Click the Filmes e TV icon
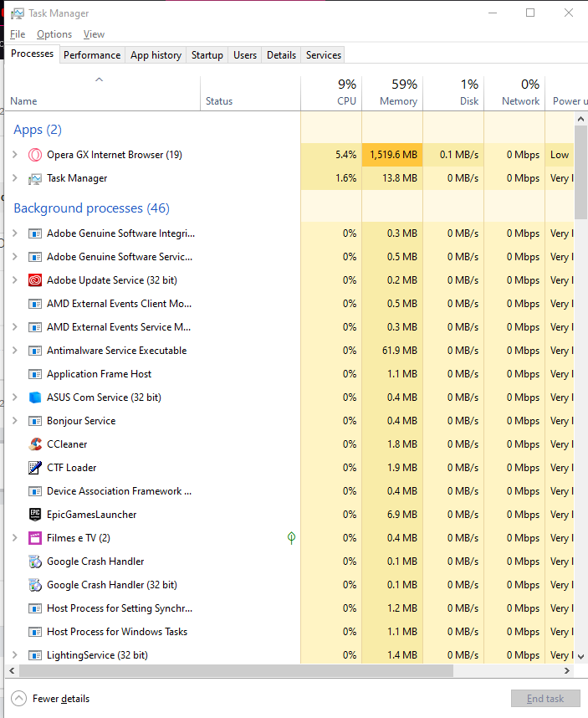The height and width of the screenshot is (718, 588). click(x=35, y=538)
